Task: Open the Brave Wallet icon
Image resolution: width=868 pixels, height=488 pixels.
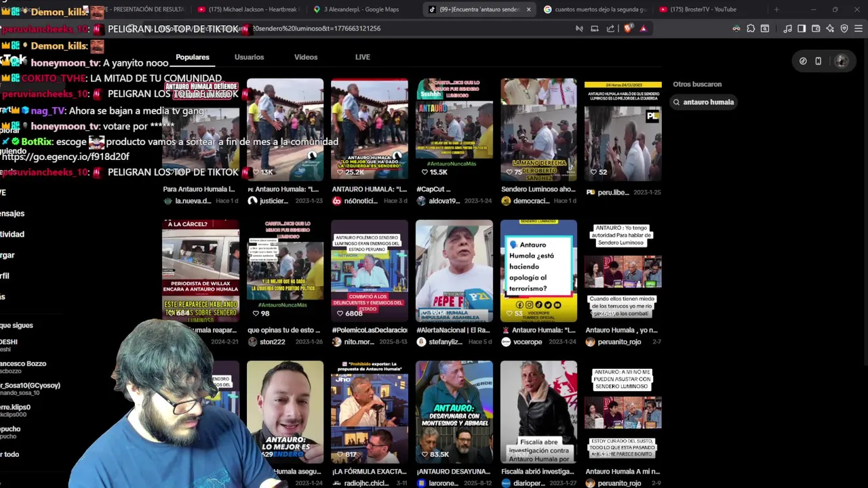Action: (816, 28)
